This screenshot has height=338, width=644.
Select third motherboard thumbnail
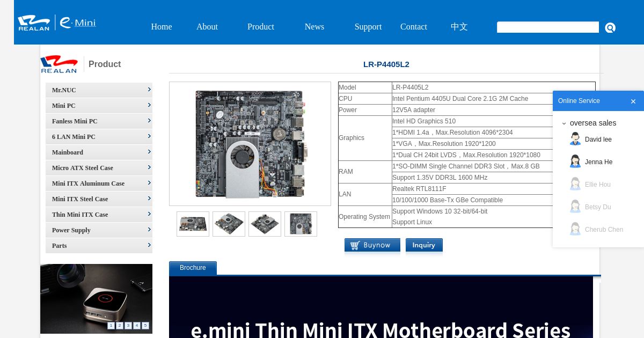pyautogui.click(x=265, y=224)
